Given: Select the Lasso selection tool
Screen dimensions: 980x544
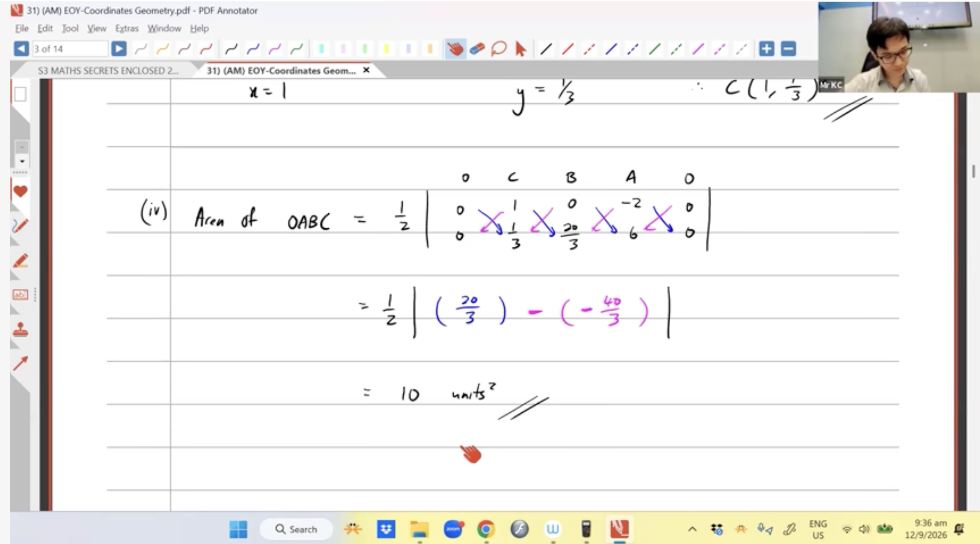Looking at the screenshot, I should pyautogui.click(x=499, y=49).
